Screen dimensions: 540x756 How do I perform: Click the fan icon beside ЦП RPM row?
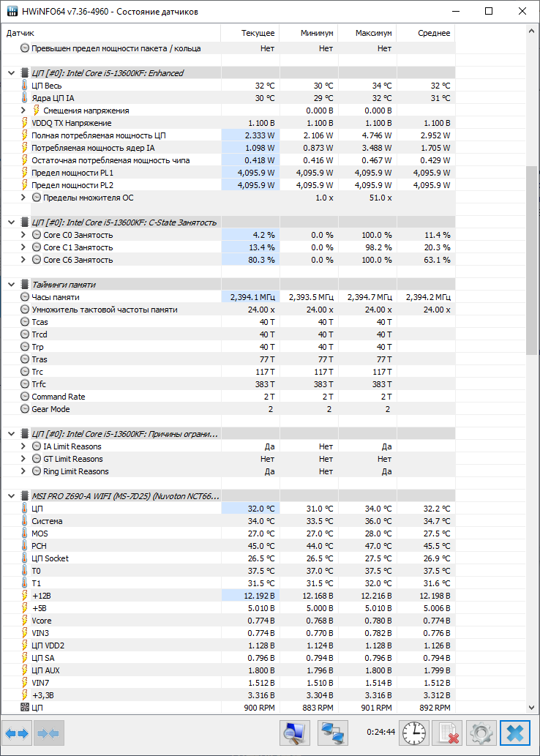pyautogui.click(x=25, y=707)
